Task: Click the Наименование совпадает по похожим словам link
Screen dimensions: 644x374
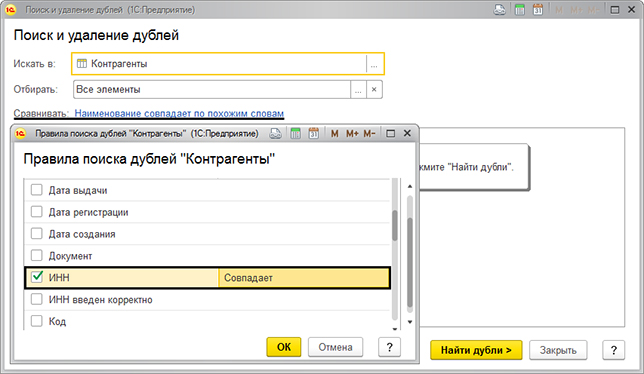Action: click(x=179, y=113)
